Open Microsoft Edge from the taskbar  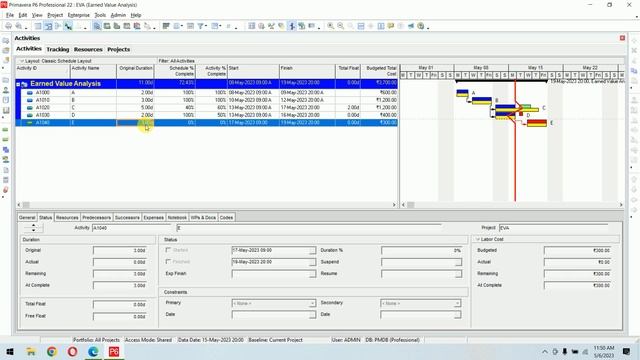coord(93,351)
